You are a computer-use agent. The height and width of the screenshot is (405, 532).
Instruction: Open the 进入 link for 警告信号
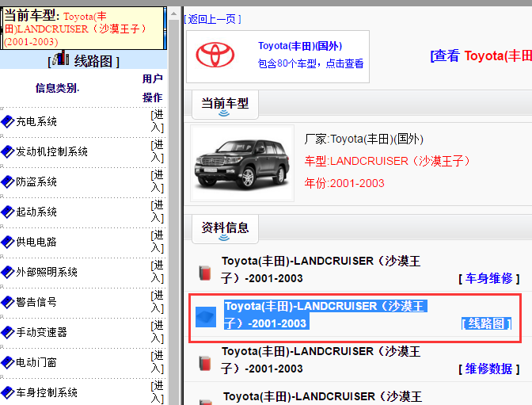tap(157, 302)
